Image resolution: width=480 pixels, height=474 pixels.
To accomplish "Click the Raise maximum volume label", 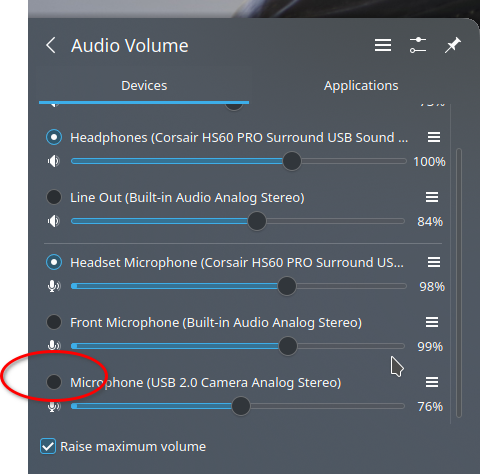I will click(x=133, y=447).
